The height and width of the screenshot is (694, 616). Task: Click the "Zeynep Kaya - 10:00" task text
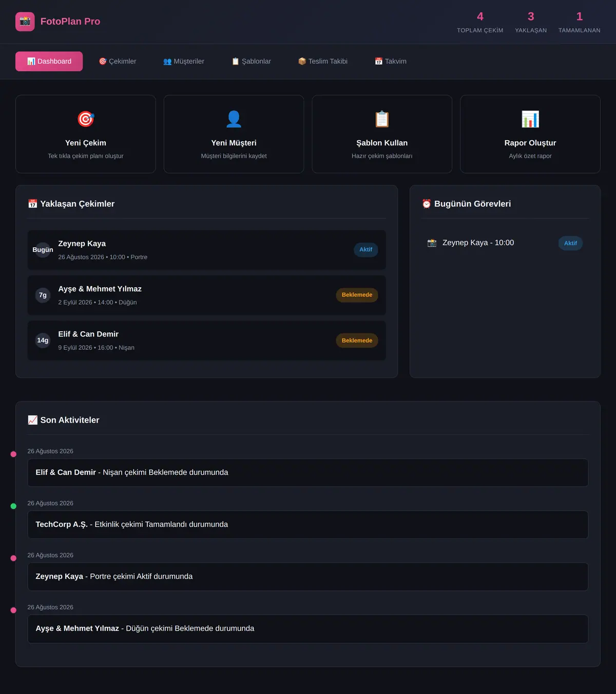[x=478, y=243]
